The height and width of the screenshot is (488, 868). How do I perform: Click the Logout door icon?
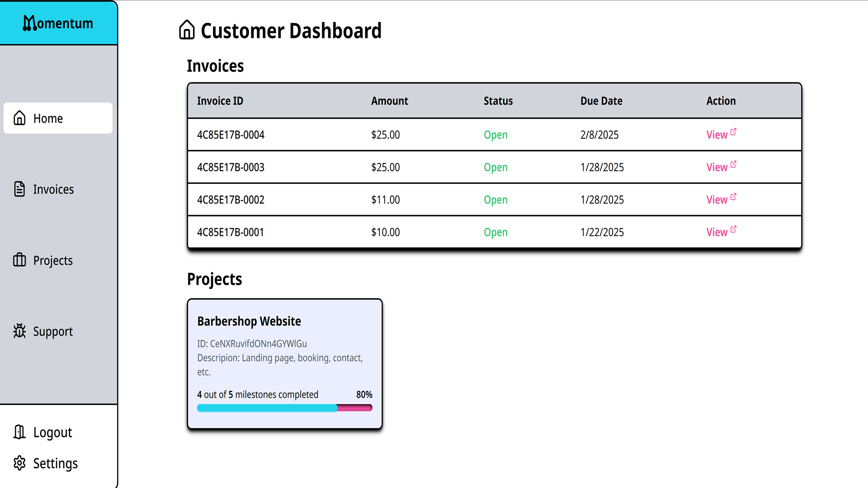(x=19, y=432)
